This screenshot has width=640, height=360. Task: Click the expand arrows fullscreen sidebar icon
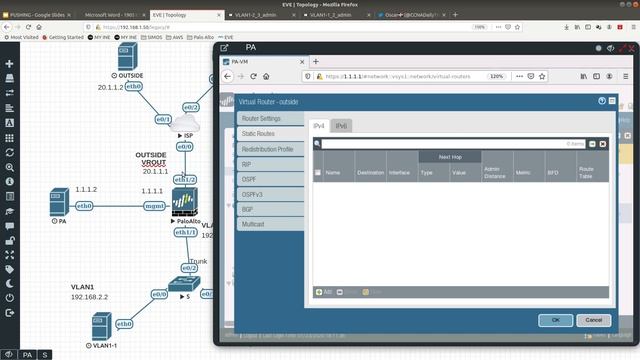pyautogui.click(x=9, y=255)
